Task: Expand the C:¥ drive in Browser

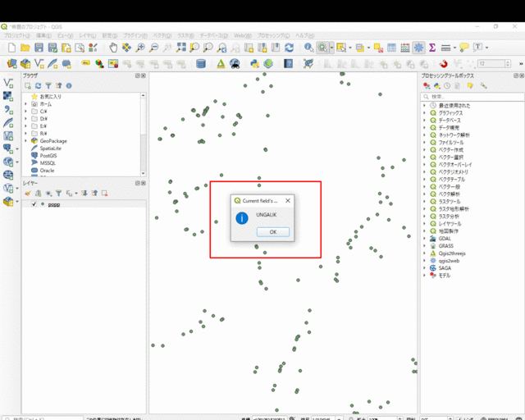Action: coord(25,112)
